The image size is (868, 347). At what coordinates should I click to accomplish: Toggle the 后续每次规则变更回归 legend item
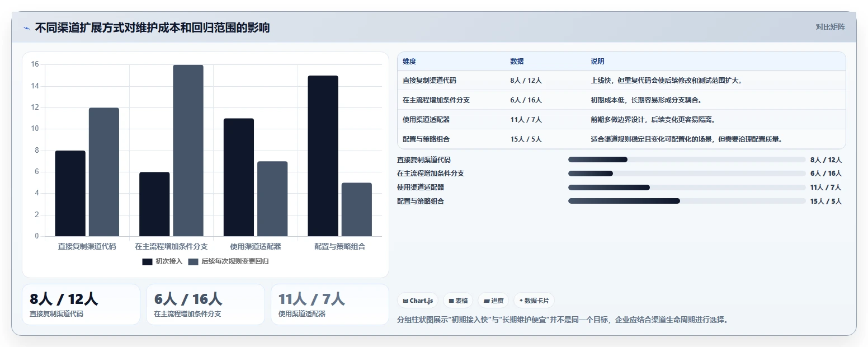pos(228,261)
